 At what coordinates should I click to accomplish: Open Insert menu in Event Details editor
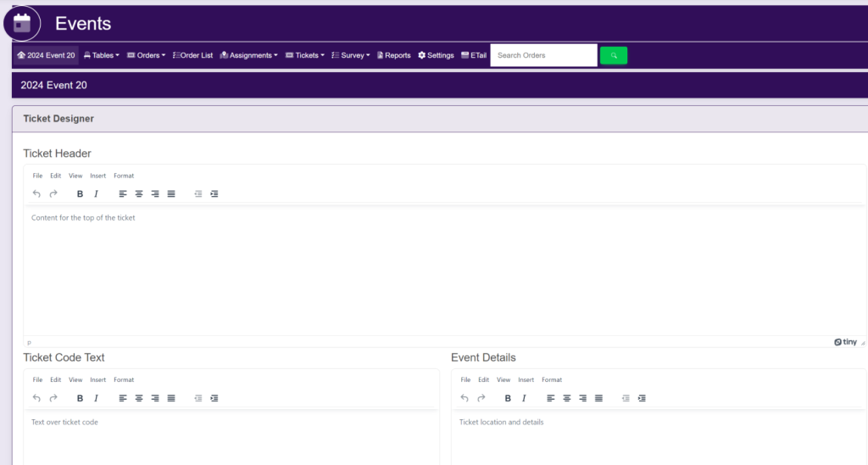[x=526, y=380]
